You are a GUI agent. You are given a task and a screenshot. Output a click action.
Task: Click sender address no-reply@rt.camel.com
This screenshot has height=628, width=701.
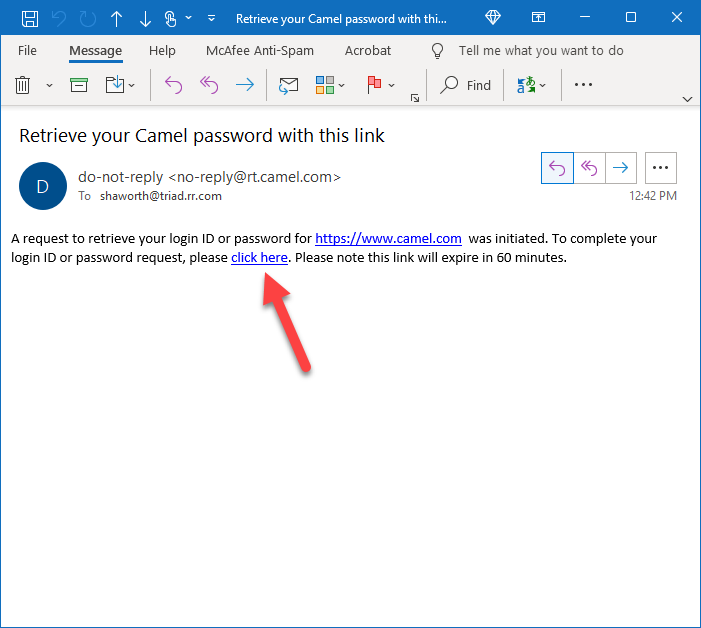(x=254, y=177)
